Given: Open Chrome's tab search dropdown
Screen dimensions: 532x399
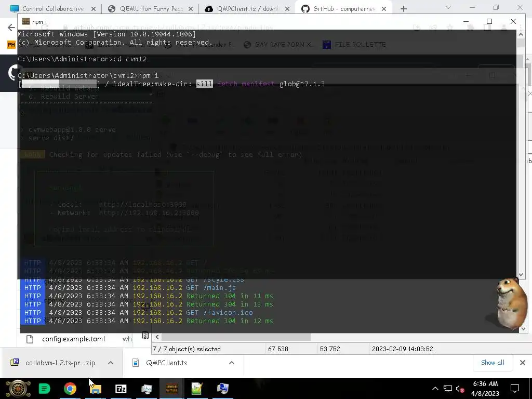Looking at the screenshot, I should 448,7.
